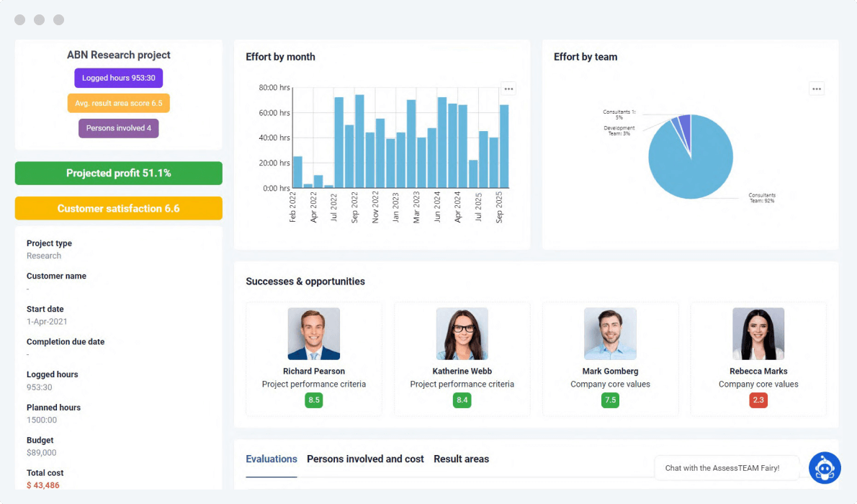
Task: Switch to the Persons involved and cost tab
Action: click(x=365, y=459)
